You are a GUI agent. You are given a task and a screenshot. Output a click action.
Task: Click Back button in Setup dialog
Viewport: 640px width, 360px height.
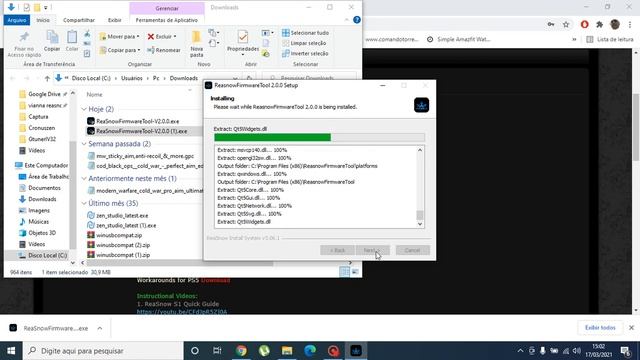click(x=337, y=250)
